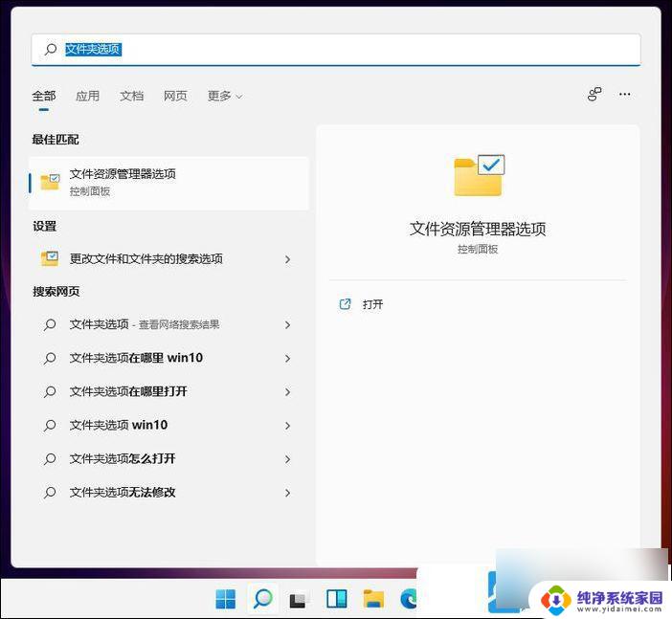672x619 pixels.
Task: Open the three-dot more options menu
Action: point(624,95)
